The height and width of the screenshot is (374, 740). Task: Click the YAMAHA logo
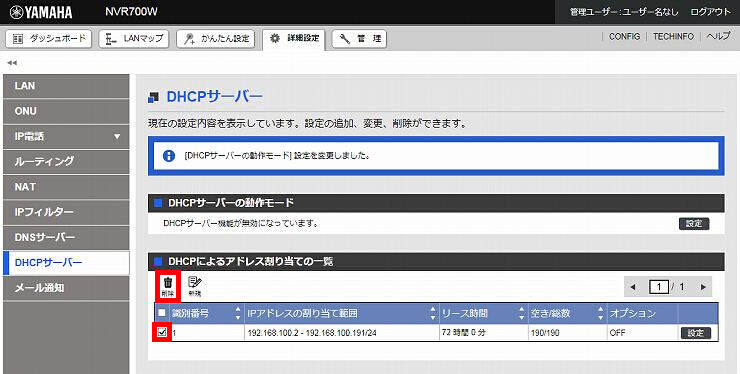(x=41, y=12)
